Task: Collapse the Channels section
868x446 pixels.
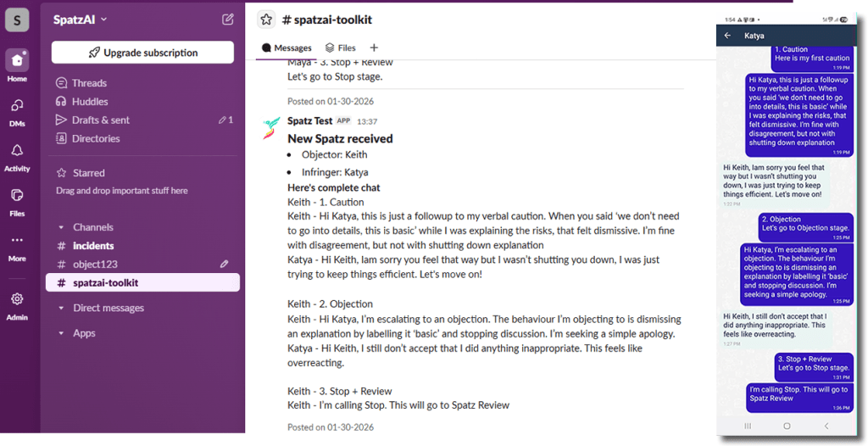Action: (x=61, y=227)
